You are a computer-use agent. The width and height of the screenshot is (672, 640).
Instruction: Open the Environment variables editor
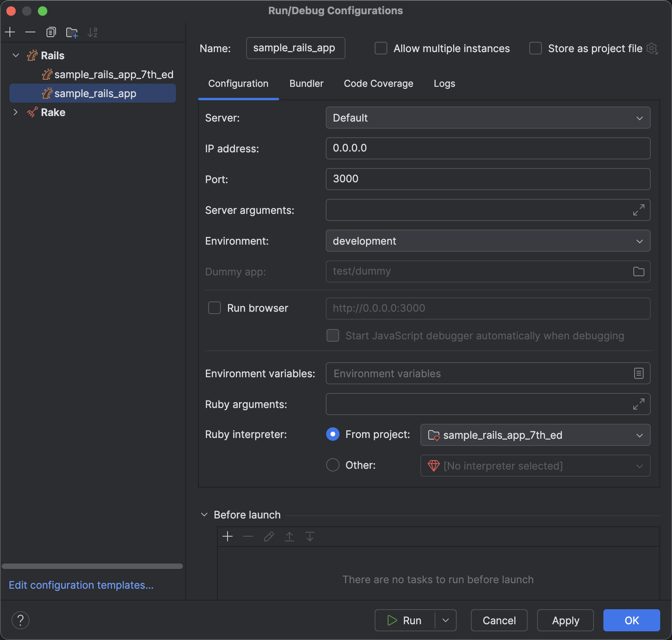[638, 373]
